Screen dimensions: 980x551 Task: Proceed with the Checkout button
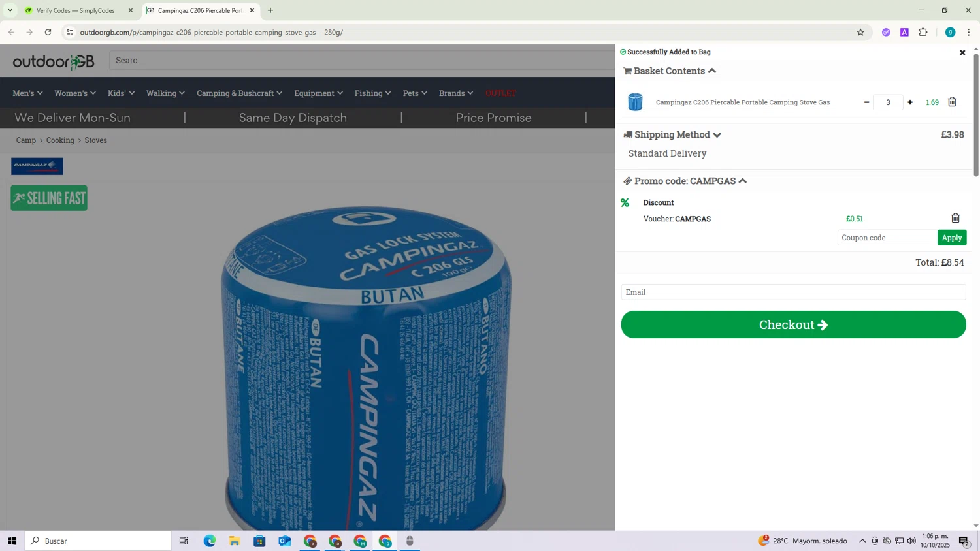click(793, 324)
